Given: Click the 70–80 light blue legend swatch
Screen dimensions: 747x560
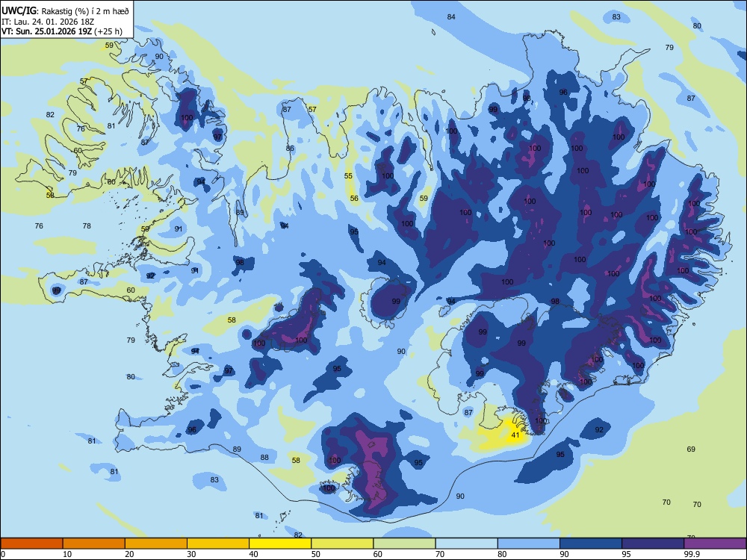Looking at the screenshot, I should [466, 544].
